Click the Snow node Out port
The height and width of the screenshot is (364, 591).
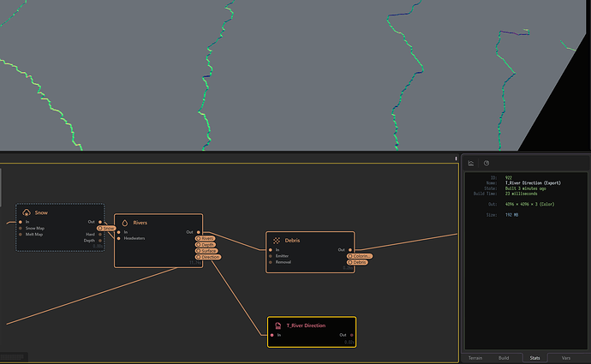coord(100,222)
